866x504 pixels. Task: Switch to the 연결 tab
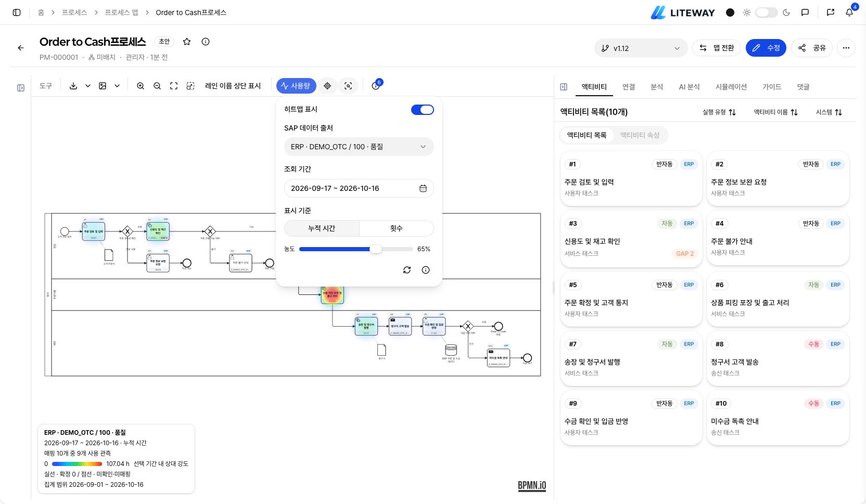coord(629,87)
